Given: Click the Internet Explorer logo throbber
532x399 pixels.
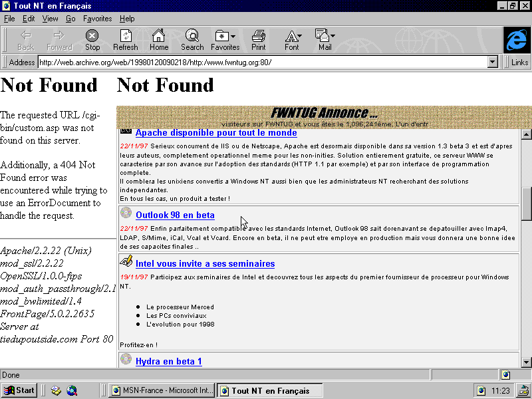Looking at the screenshot, I should tap(517, 40).
